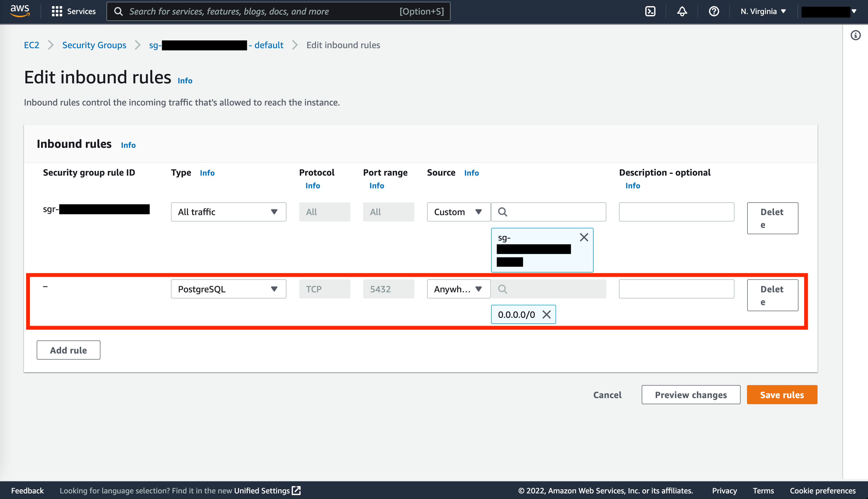868x499 pixels.
Task: Open the info panel icon at right edge
Action: (x=855, y=35)
